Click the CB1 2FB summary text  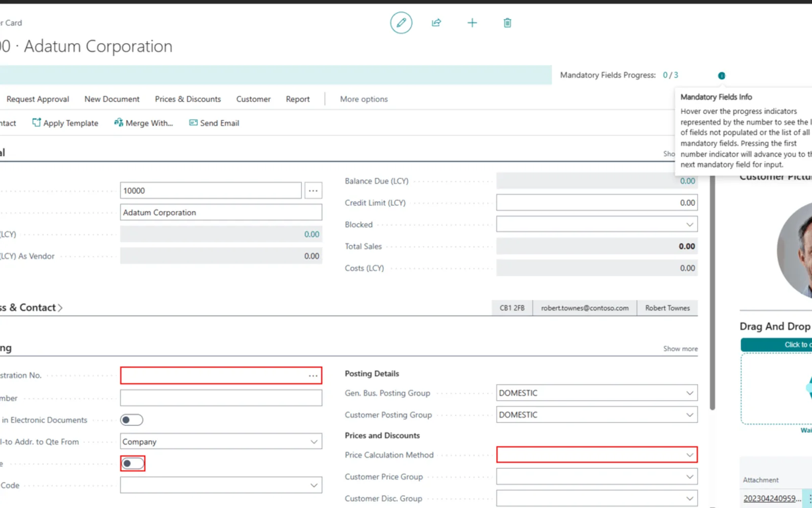pyautogui.click(x=512, y=308)
